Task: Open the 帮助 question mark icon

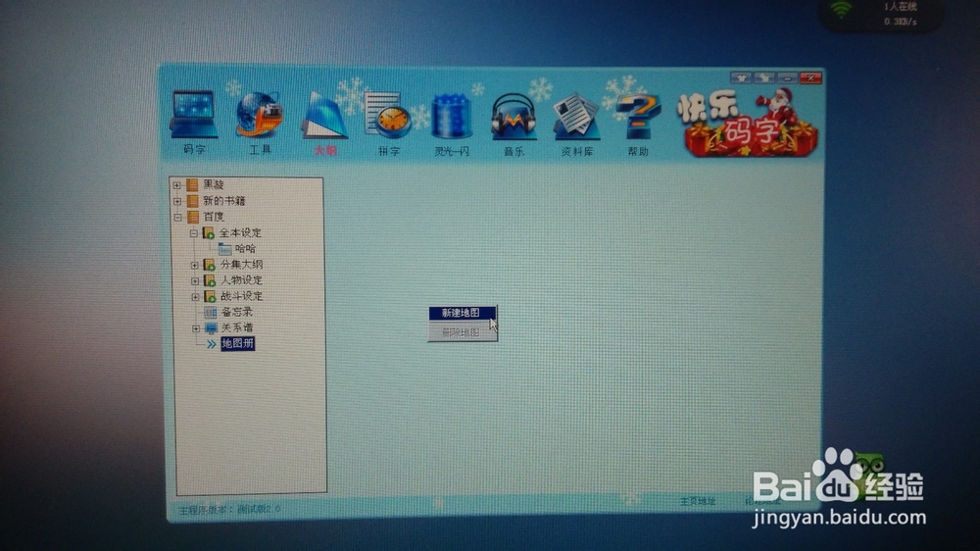Action: coord(638,117)
